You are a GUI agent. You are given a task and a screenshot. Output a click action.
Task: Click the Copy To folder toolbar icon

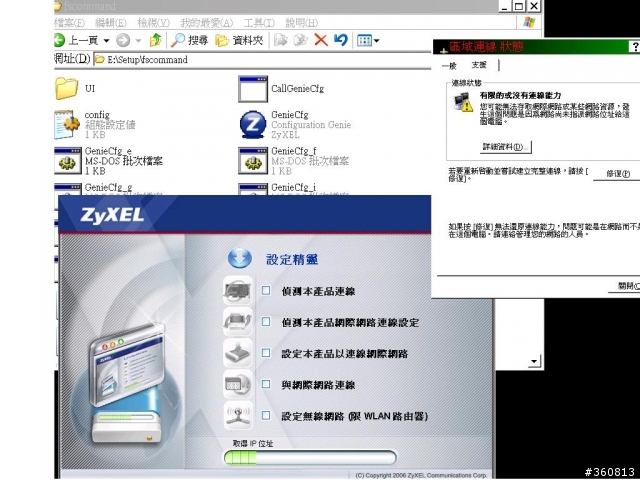(300, 40)
